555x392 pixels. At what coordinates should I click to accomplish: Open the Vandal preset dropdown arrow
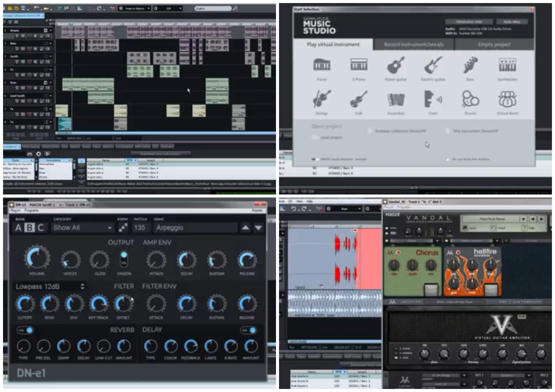523,219
